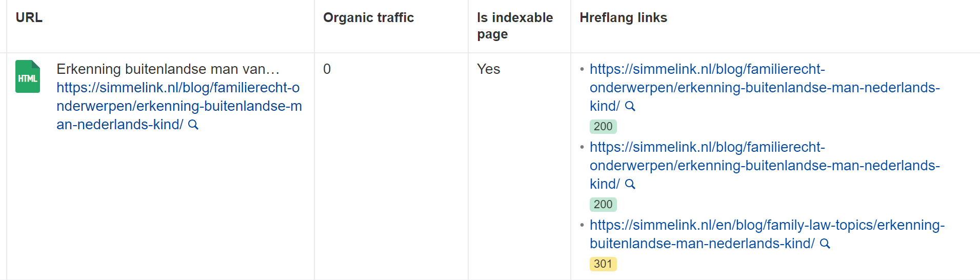
Task: Click the Yes indexable value
Action: tap(488, 69)
